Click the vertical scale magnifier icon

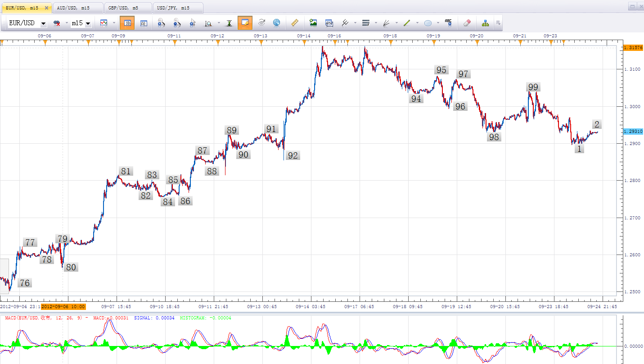pos(208,23)
